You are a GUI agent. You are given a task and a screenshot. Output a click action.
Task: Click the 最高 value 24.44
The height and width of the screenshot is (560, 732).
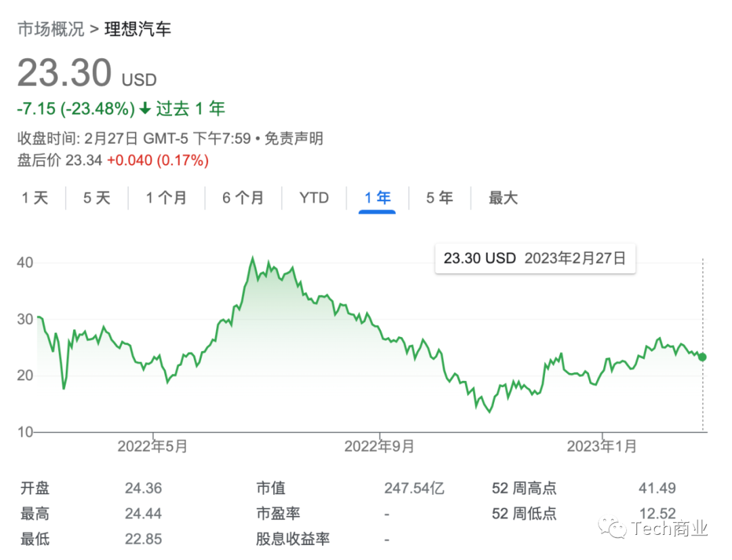[143, 514]
